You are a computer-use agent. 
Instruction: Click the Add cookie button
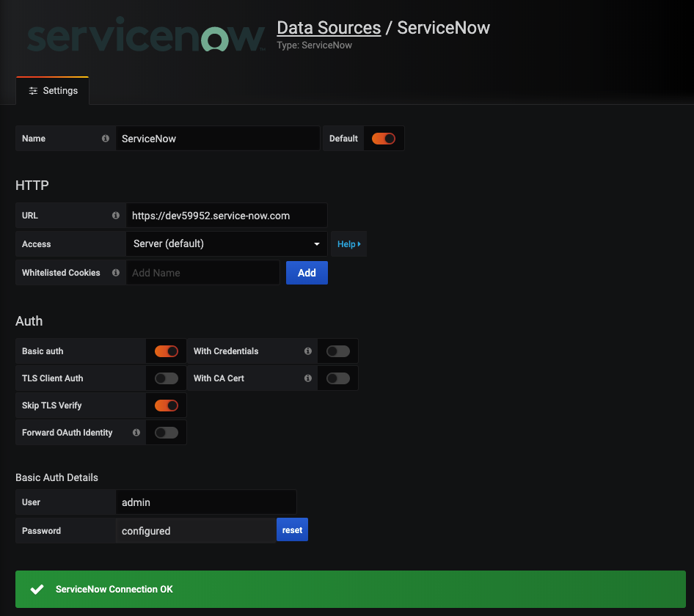(307, 273)
